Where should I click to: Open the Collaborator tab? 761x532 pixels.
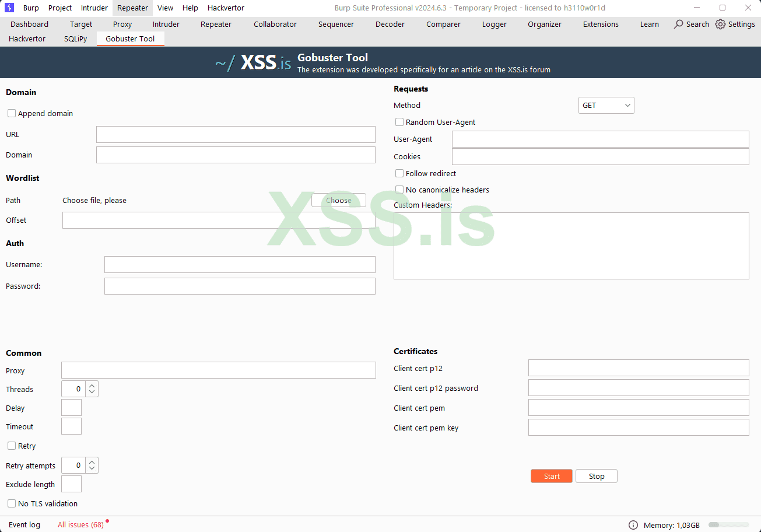click(275, 24)
